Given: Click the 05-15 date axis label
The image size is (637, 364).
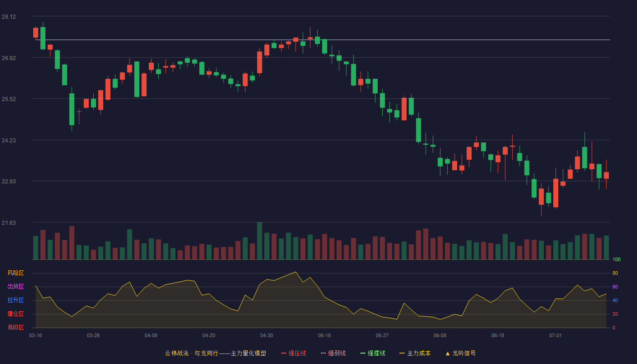Looking at the screenshot, I should (x=324, y=335).
